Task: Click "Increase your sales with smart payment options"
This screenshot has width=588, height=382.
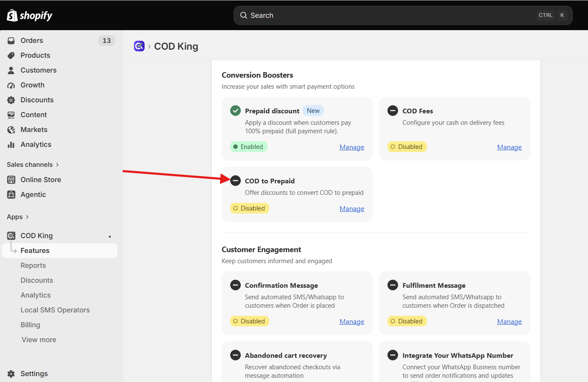Action: tap(288, 87)
